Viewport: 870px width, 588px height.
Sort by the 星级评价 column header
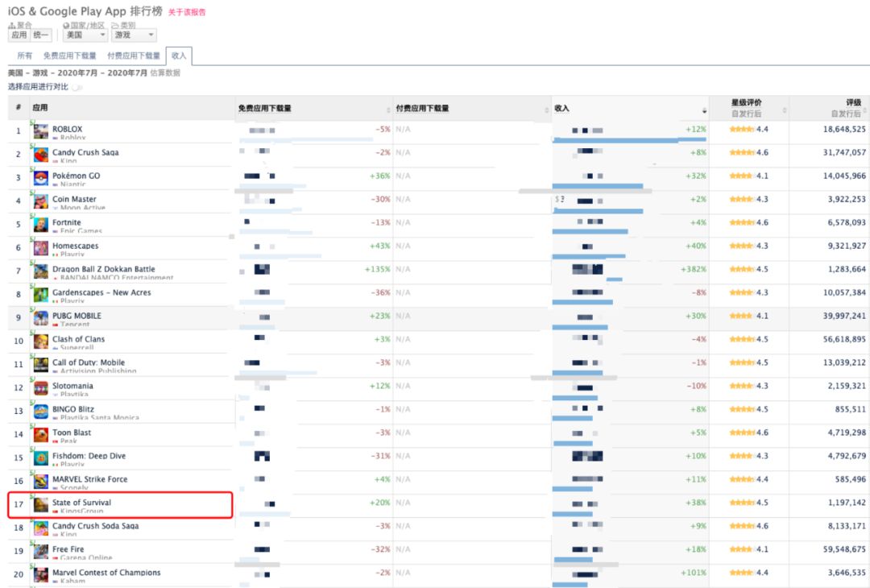(746, 103)
